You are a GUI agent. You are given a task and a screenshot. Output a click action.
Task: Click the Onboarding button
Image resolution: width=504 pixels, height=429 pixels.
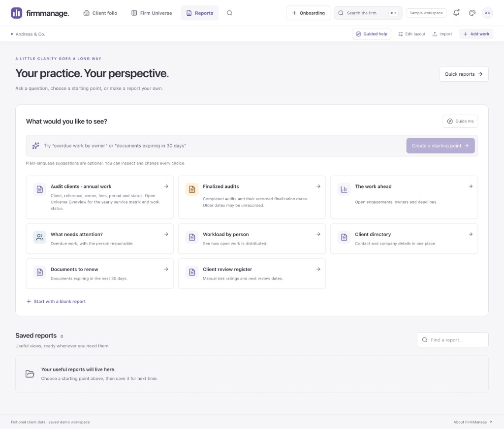[x=308, y=13]
